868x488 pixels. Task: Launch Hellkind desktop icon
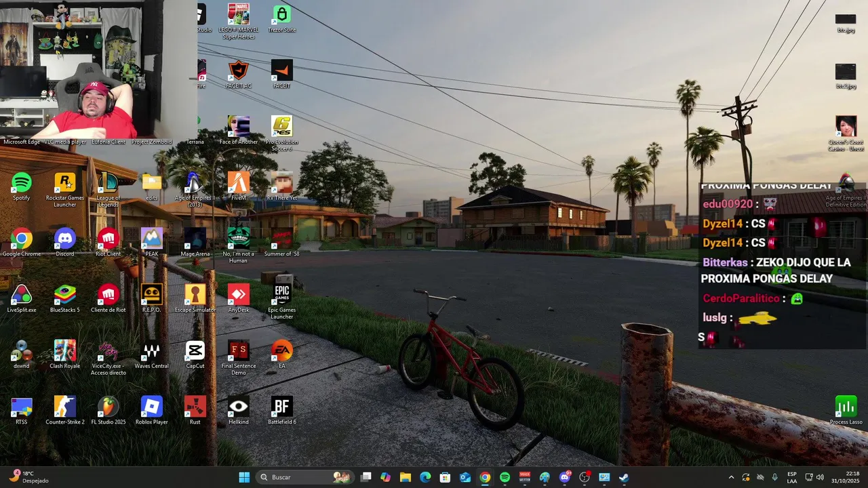point(239,411)
